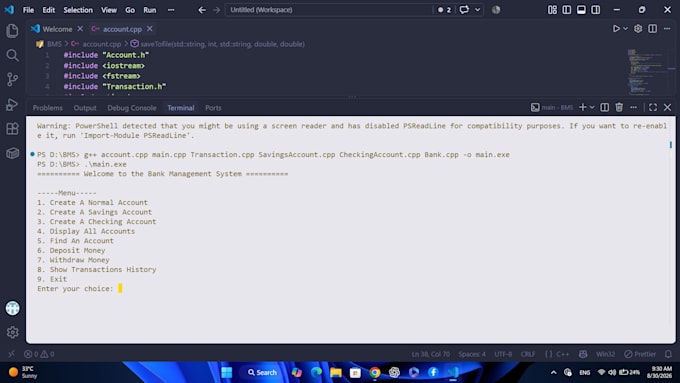Expand the run file dropdown arrow

(625, 29)
